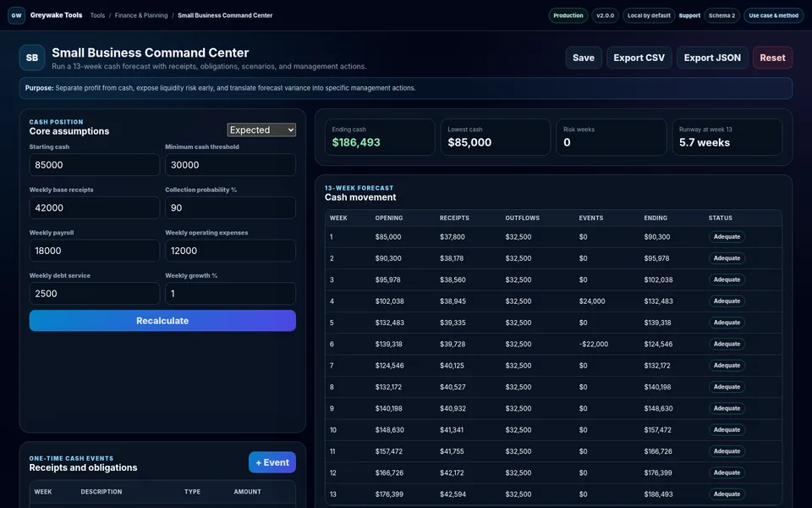Click the OUTFLOWS column header

point(523,218)
